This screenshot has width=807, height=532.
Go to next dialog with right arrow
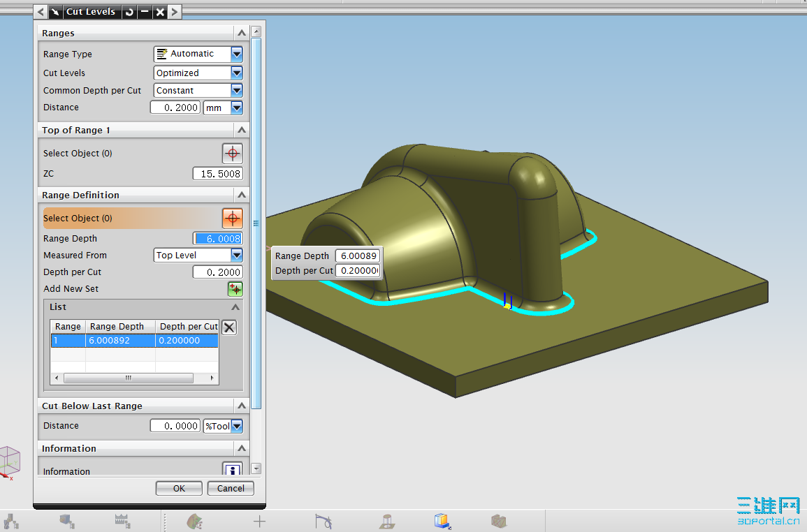point(175,12)
